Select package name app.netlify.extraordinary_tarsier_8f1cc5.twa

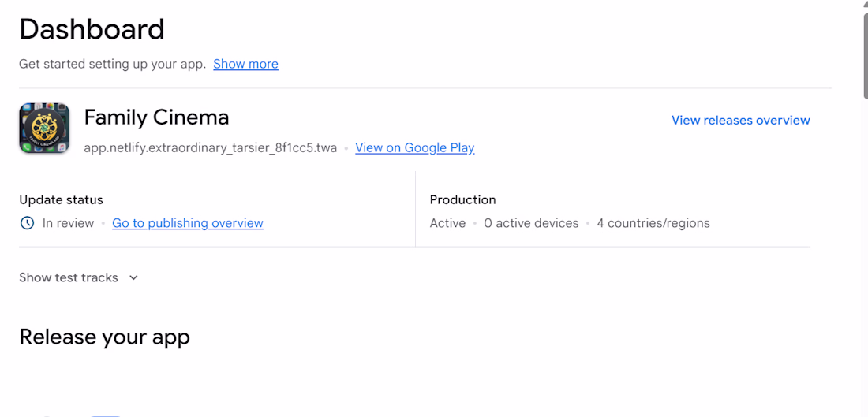211,148
